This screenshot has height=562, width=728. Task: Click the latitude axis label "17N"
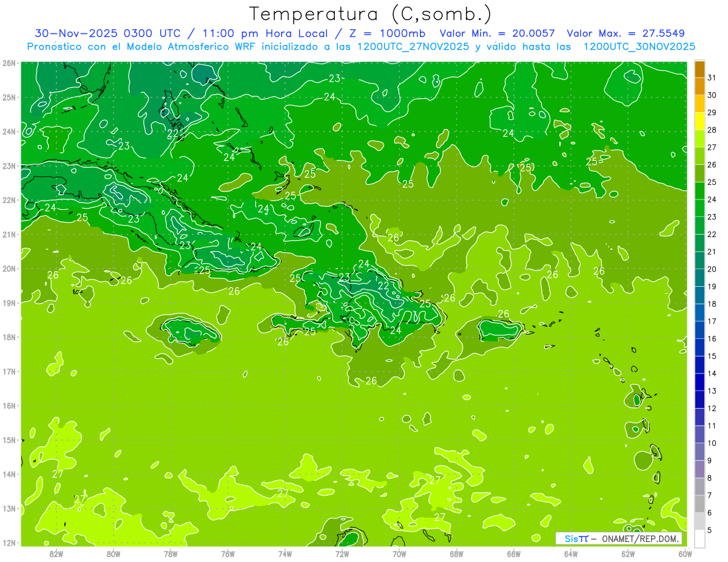click(9, 372)
